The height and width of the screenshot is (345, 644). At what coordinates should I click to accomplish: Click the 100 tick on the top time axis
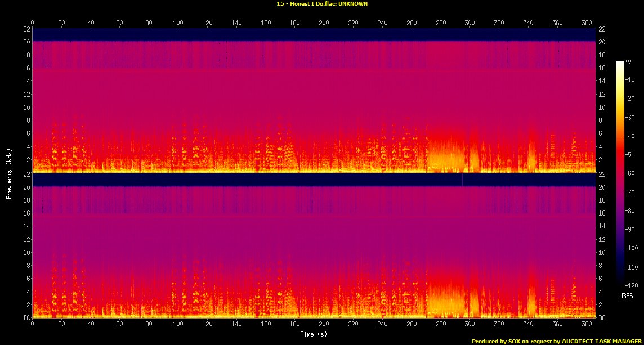tap(178, 23)
